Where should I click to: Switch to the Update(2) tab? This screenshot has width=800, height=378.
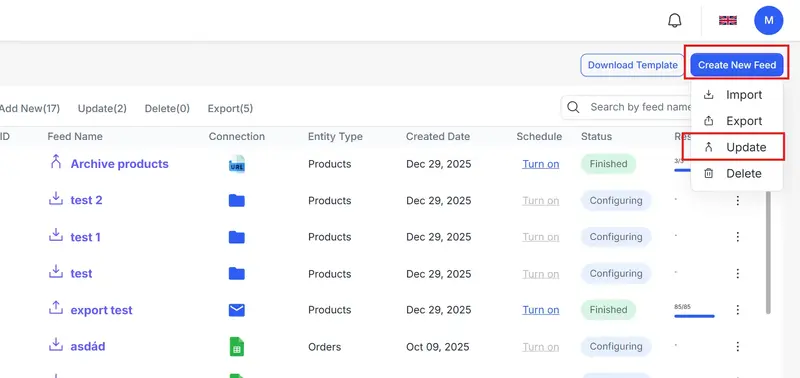click(x=102, y=108)
